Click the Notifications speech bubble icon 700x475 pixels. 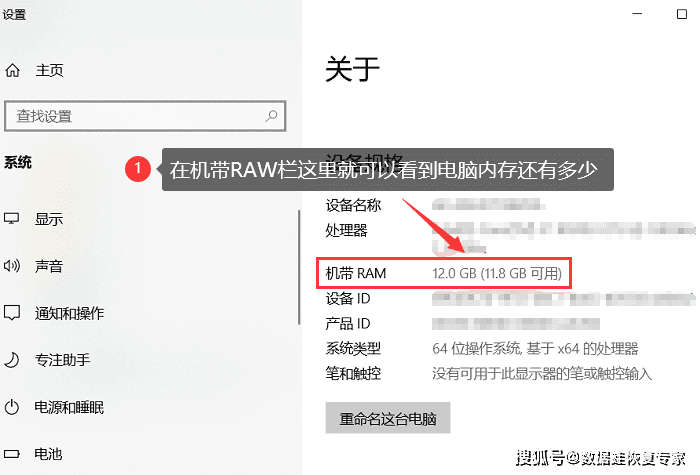point(12,313)
